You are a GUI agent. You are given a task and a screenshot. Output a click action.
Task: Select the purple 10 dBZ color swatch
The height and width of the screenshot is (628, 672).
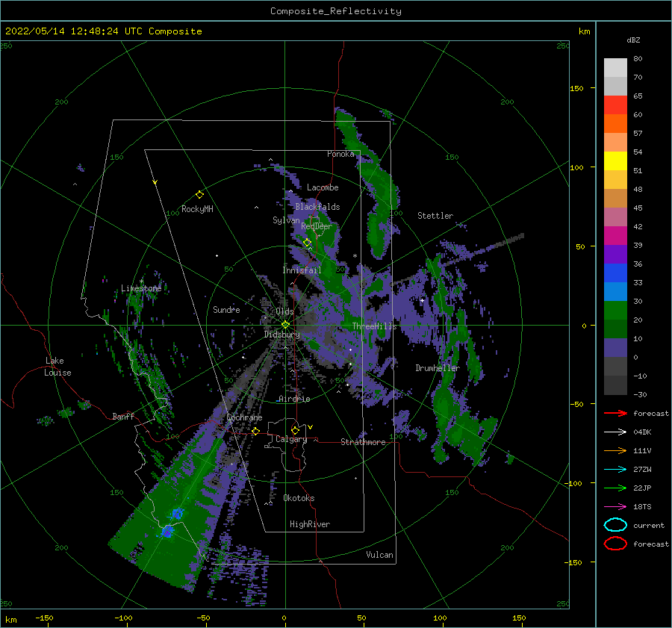click(x=615, y=347)
